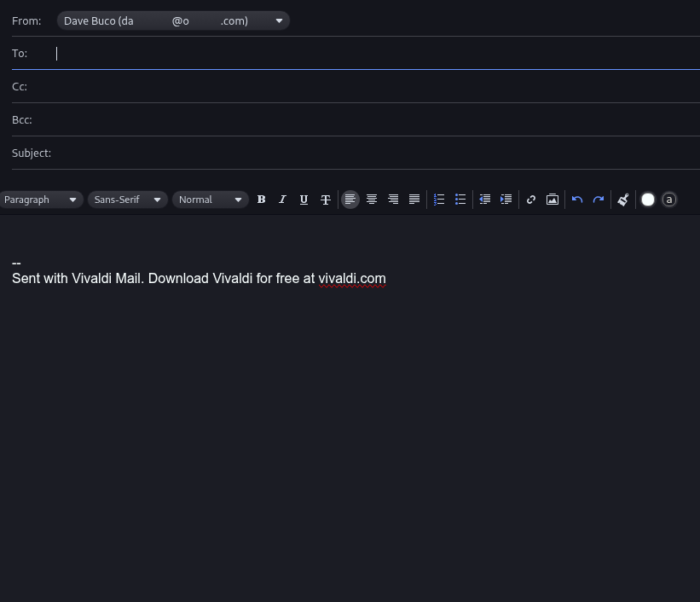Viewport: 700px width, 602px height.
Task: Toggle bold formatting
Action: coord(262,200)
